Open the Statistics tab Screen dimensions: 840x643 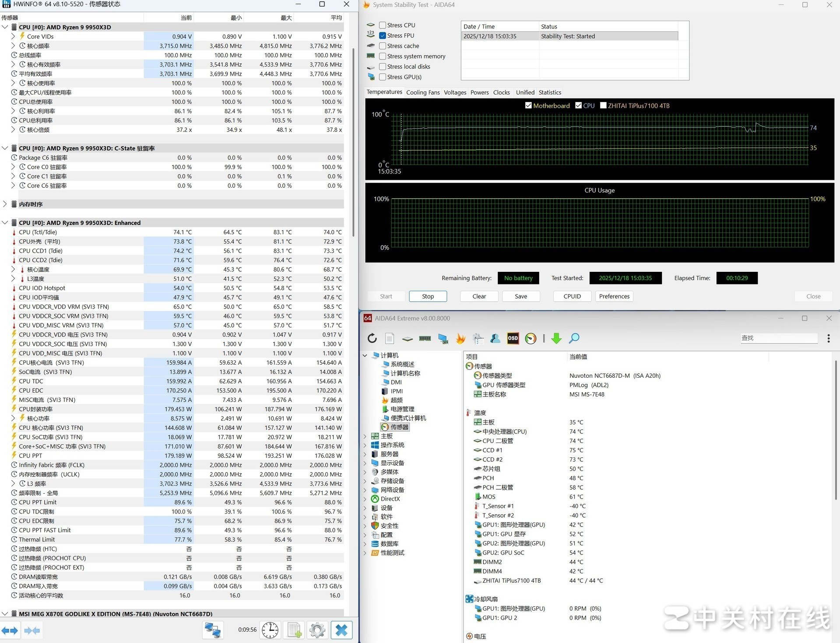(x=549, y=92)
